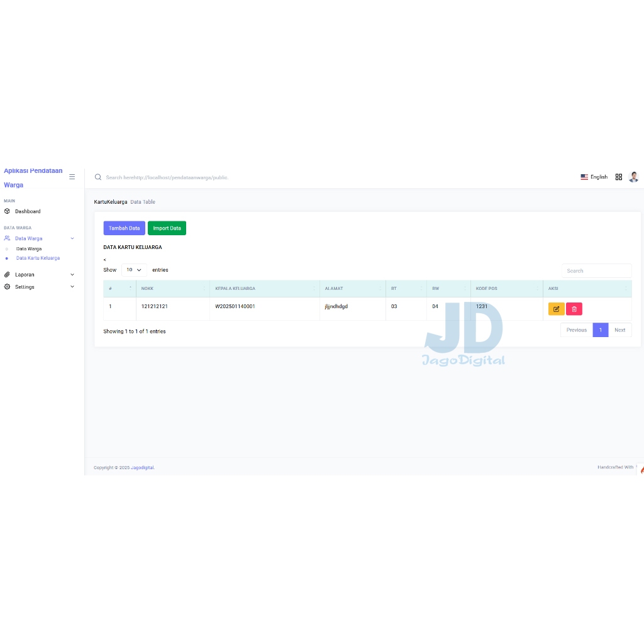Open the user profile avatar
644x644 pixels.
click(633, 177)
